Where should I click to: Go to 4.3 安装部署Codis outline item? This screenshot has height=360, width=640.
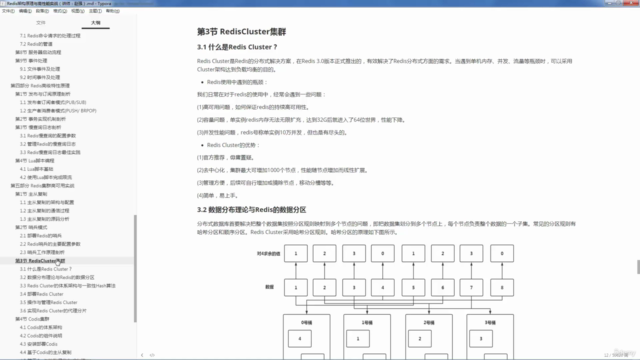[39, 344]
